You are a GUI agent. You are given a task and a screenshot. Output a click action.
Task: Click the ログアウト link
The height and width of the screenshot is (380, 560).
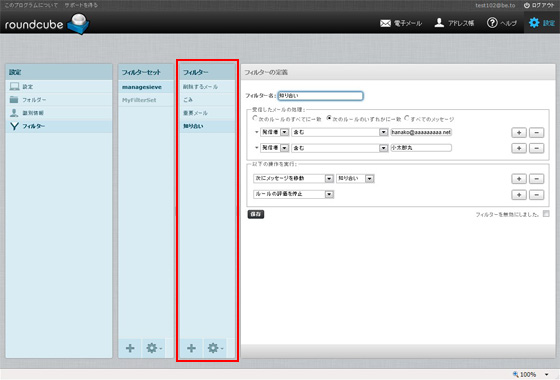539,5
